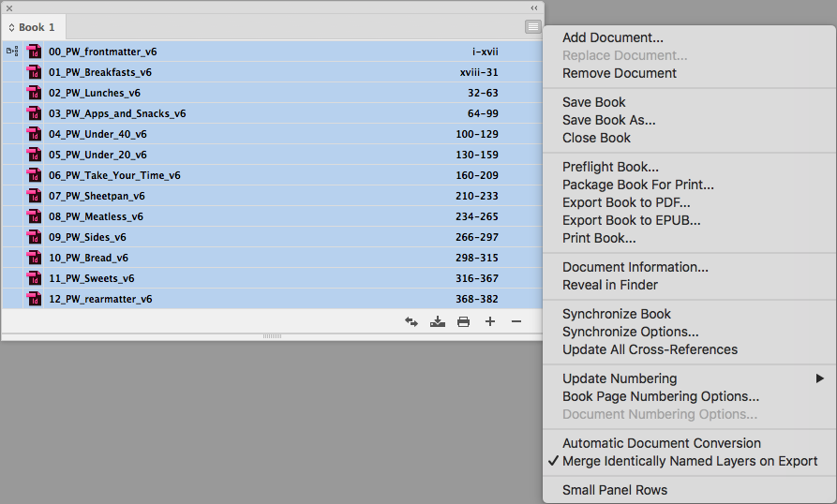Click the print book icon
This screenshot has width=837, height=504.
pos(463,321)
